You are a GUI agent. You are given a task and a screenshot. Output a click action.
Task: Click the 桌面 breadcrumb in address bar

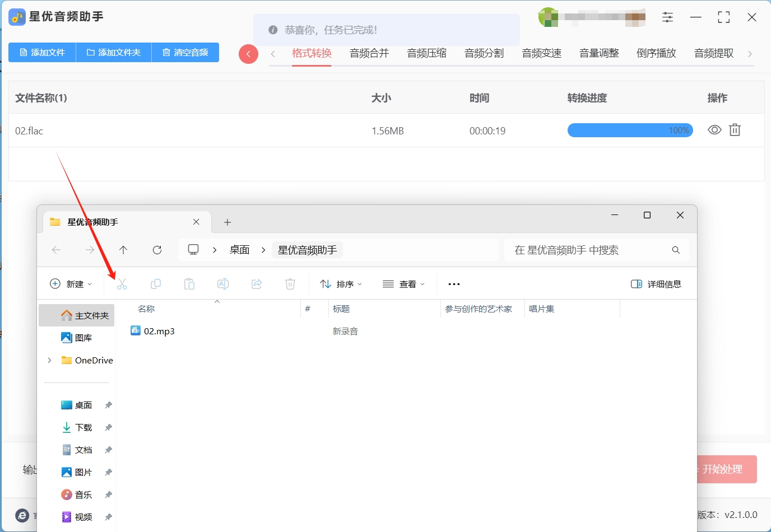pyautogui.click(x=240, y=250)
